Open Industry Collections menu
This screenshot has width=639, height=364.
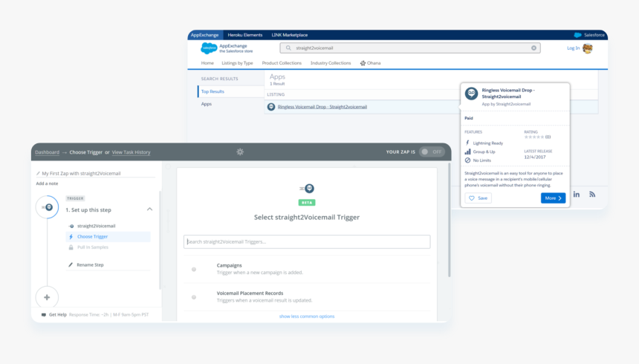pyautogui.click(x=331, y=63)
